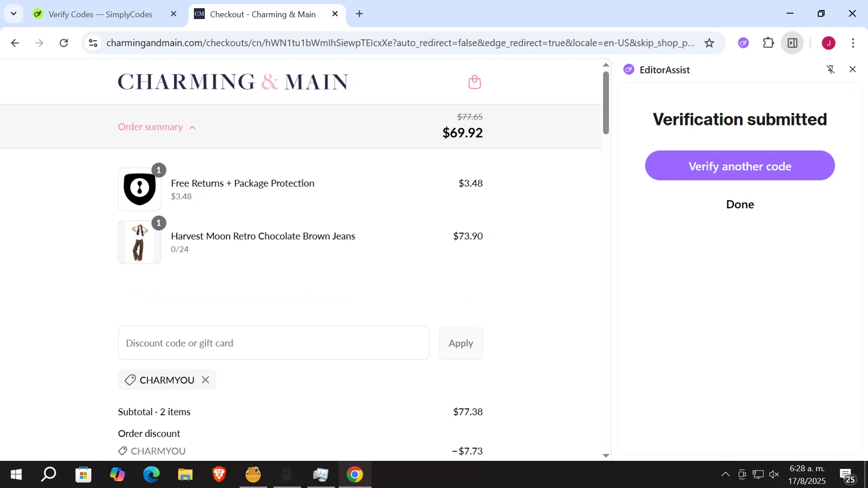868x488 pixels.
Task: Switch to Chrome in the taskbar
Action: pos(355,475)
